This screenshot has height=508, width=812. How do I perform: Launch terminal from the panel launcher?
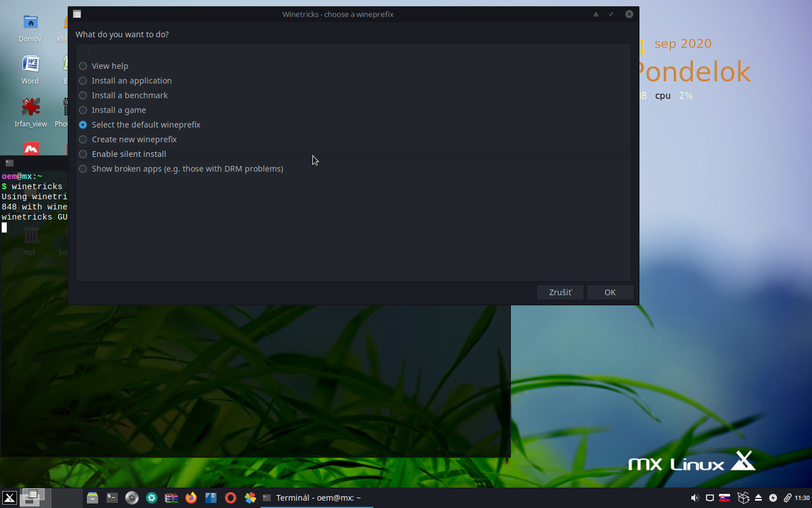(x=112, y=498)
